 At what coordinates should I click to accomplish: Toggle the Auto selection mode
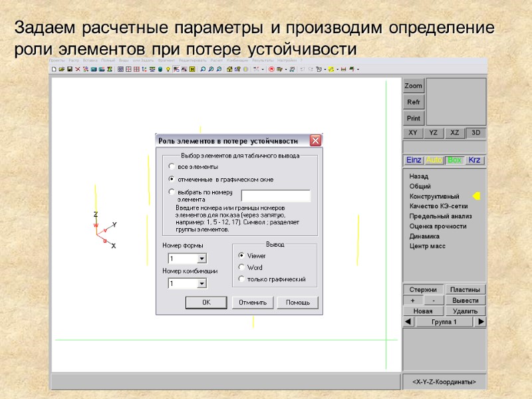434,160
